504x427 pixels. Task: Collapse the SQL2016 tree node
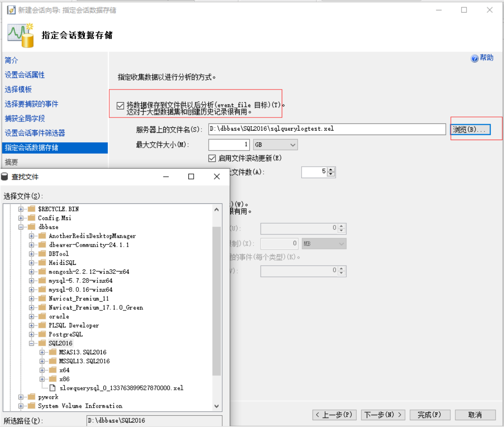pyautogui.click(x=32, y=343)
